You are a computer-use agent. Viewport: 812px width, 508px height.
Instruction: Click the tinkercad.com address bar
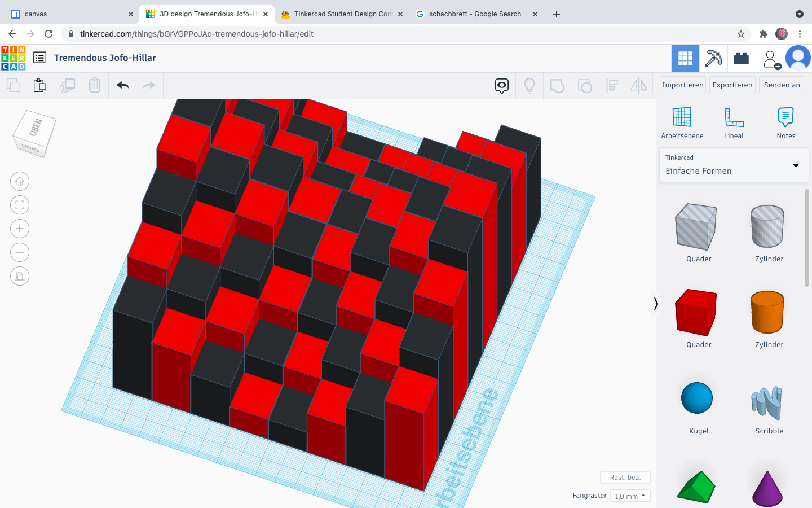coord(406,34)
